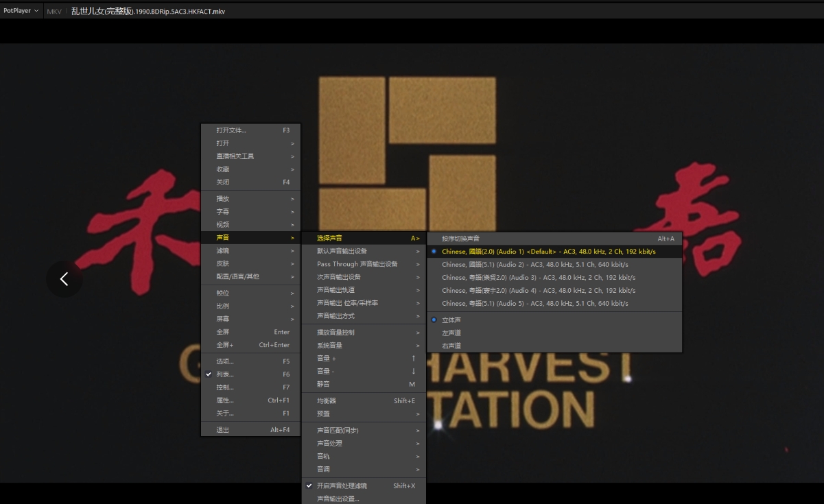824x504 pixels.
Task: Open the PotPlayer main menu dropdown
Action: point(21,11)
